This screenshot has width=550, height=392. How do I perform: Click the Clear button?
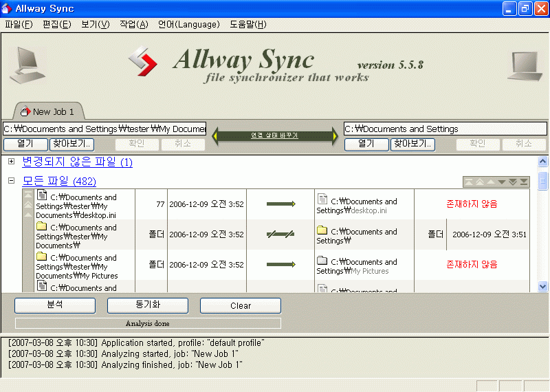coord(241,305)
